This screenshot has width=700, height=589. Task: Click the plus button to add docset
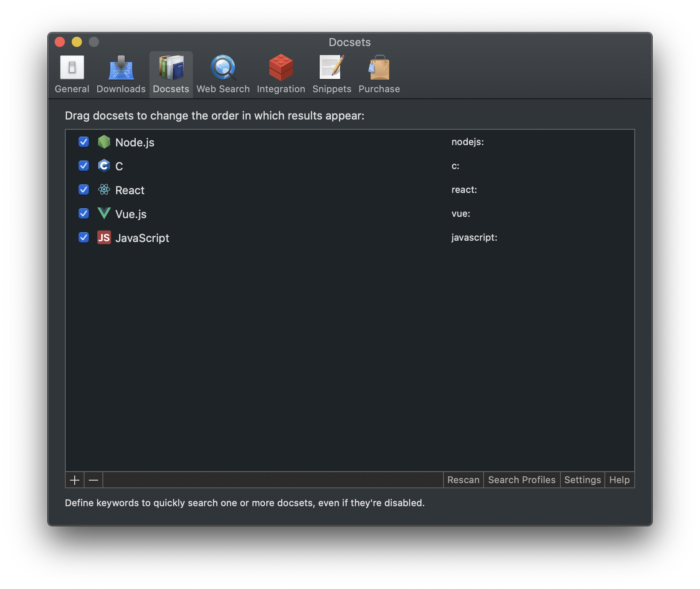coord(75,480)
